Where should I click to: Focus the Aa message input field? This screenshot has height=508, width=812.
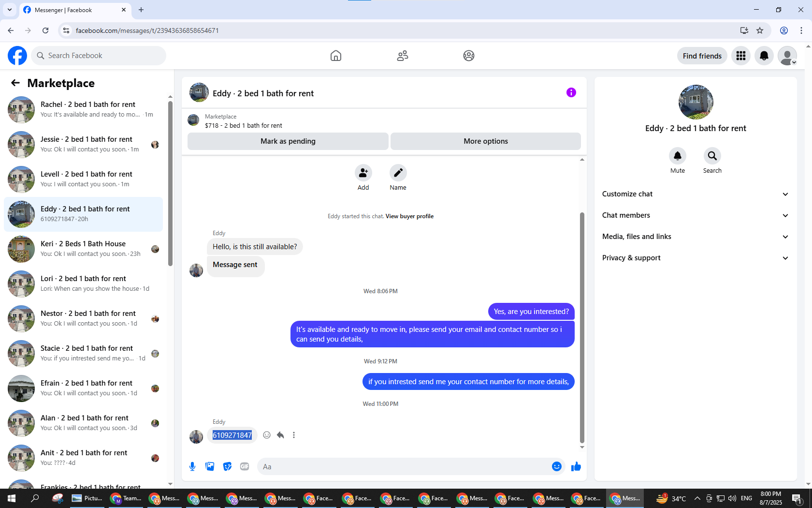404,466
